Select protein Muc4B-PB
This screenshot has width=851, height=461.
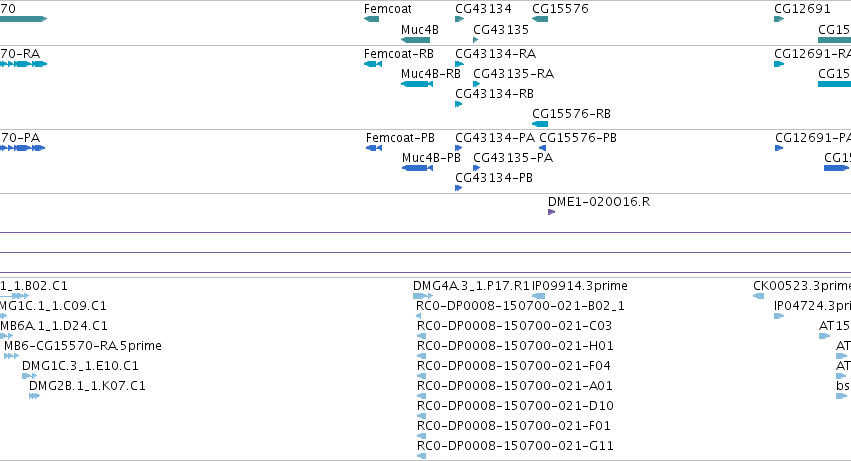(x=431, y=158)
